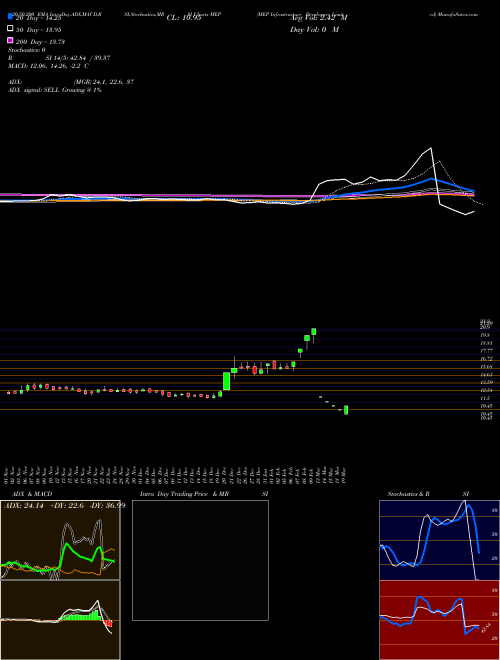Click the 'ADX & MACD' panel title
The image size is (500, 660).
32,494
